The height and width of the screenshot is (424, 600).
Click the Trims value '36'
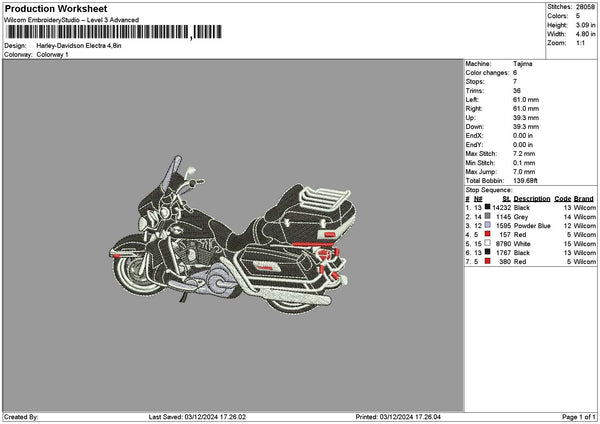tap(517, 91)
